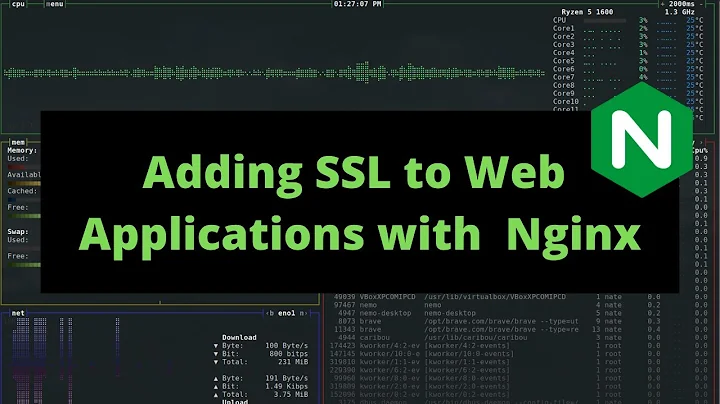
Task: Select the caribou process row
Action: [x=521, y=337]
